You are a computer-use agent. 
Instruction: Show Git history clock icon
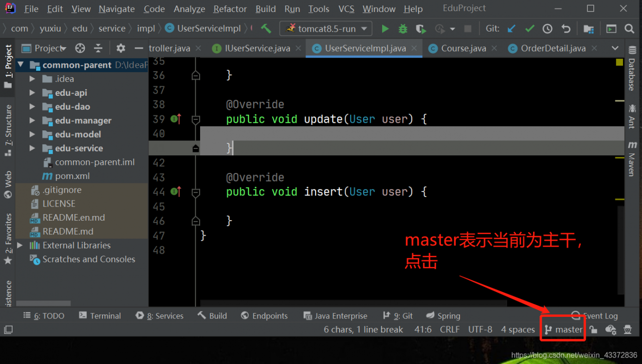pos(548,29)
